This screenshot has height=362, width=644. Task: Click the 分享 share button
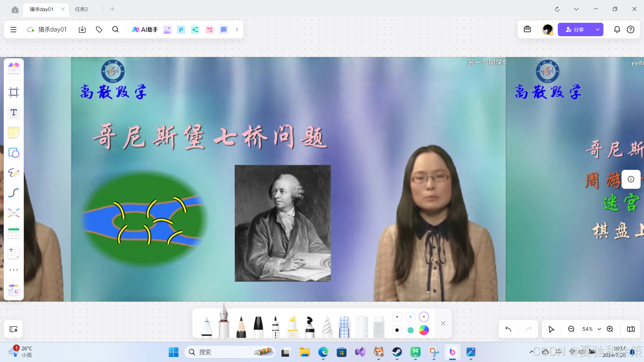[575, 29]
